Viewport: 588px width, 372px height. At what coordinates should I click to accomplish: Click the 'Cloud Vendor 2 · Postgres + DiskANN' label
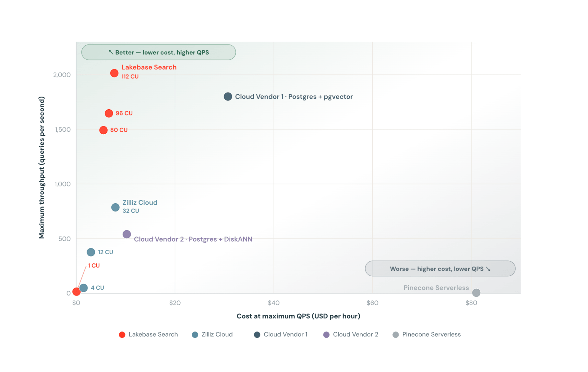tap(193, 239)
